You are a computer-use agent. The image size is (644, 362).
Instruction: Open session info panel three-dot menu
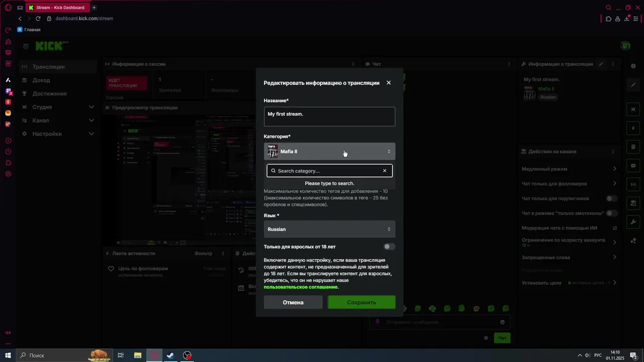[x=353, y=64]
